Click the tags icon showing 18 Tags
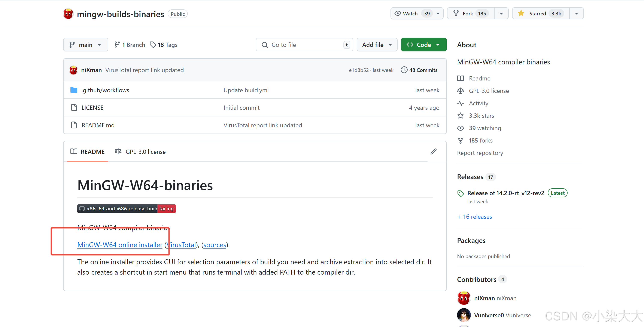 click(153, 45)
